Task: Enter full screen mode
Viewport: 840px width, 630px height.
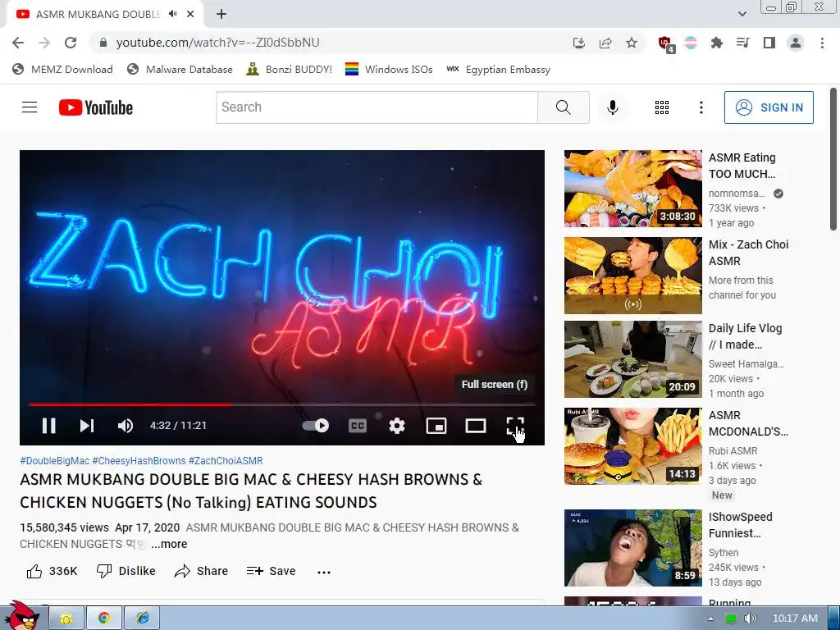Action: coord(515,426)
